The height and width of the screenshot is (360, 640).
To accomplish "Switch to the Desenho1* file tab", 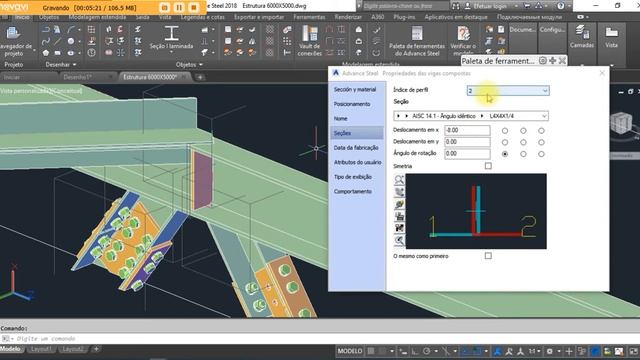I will [77, 77].
